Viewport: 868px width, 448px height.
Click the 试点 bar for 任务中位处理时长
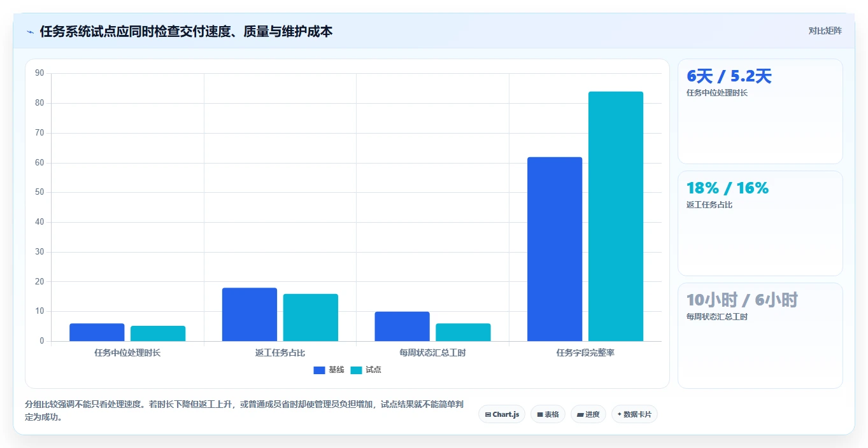(x=158, y=333)
